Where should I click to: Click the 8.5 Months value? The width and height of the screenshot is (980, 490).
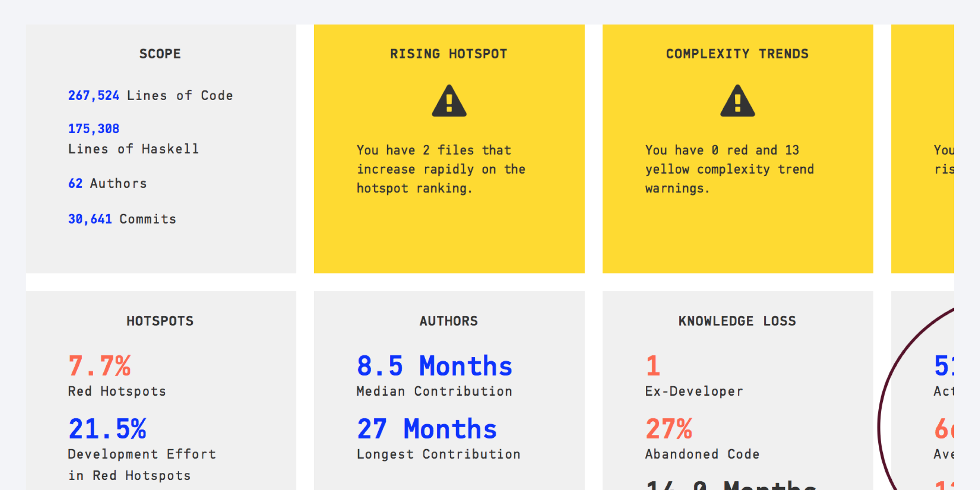(434, 366)
